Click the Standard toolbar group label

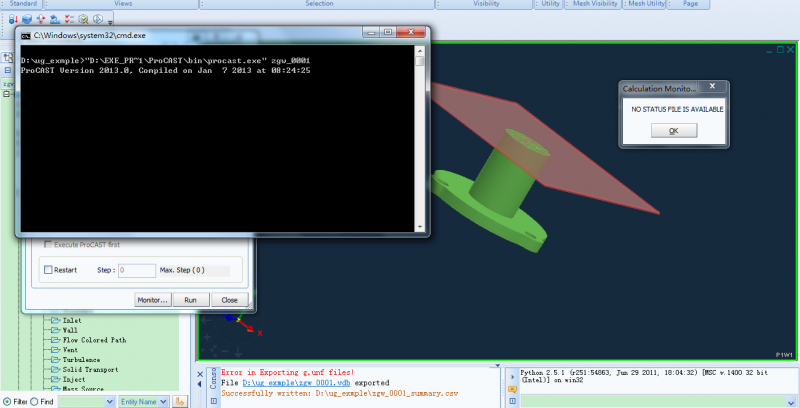point(23,4)
